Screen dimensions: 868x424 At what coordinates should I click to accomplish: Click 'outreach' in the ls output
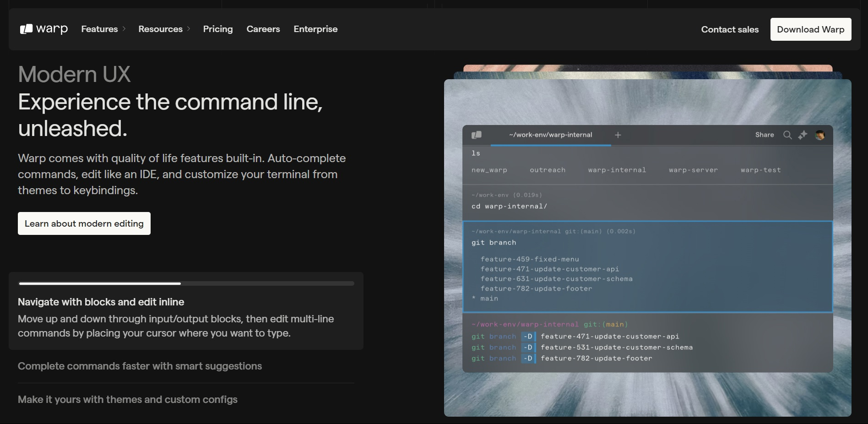click(x=548, y=170)
